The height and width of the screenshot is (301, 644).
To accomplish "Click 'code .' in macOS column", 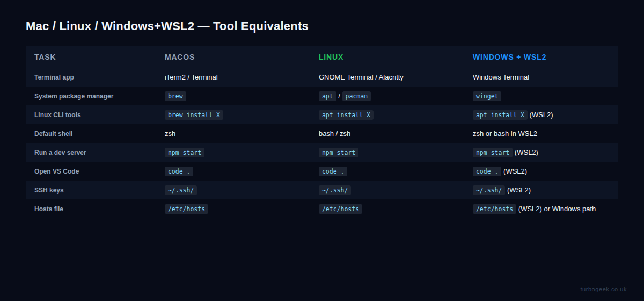I will [x=179, y=171].
